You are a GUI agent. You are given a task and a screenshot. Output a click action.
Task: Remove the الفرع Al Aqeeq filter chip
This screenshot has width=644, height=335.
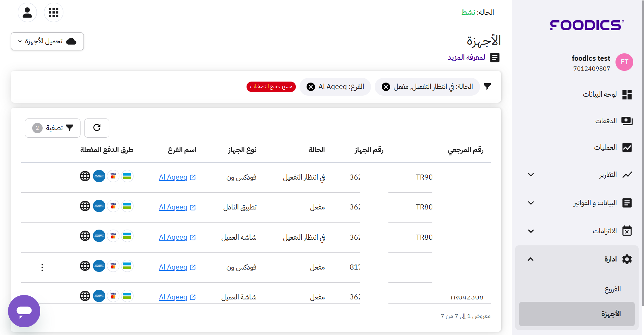click(x=311, y=87)
